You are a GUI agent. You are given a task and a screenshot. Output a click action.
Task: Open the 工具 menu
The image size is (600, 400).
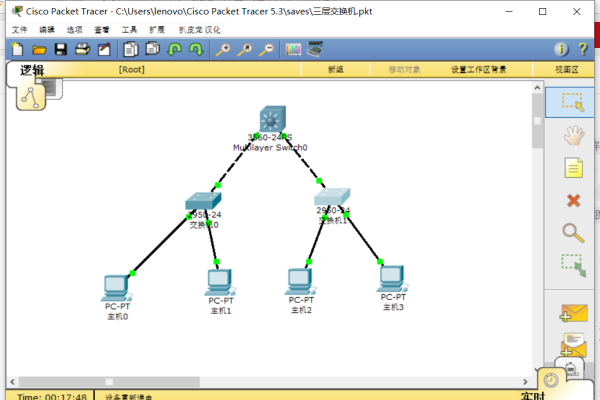tap(129, 30)
